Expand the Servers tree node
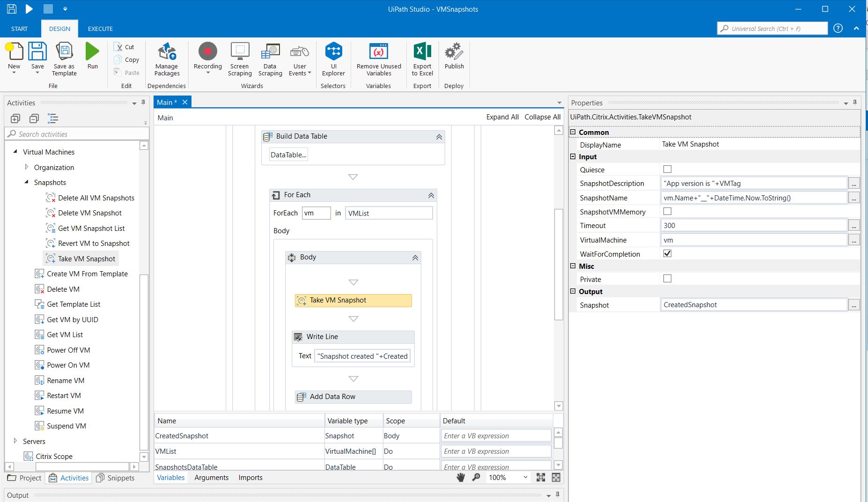 coord(15,441)
